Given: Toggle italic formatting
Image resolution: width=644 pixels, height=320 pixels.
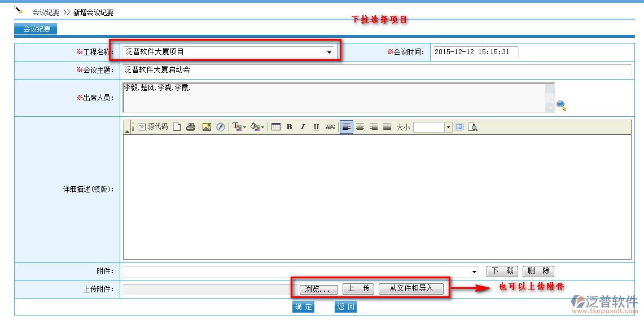Looking at the screenshot, I should click(x=303, y=127).
